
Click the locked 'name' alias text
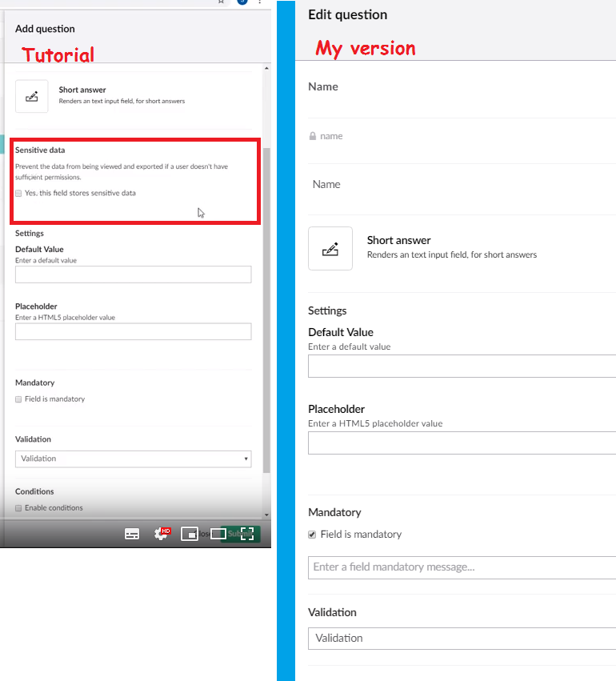click(331, 136)
